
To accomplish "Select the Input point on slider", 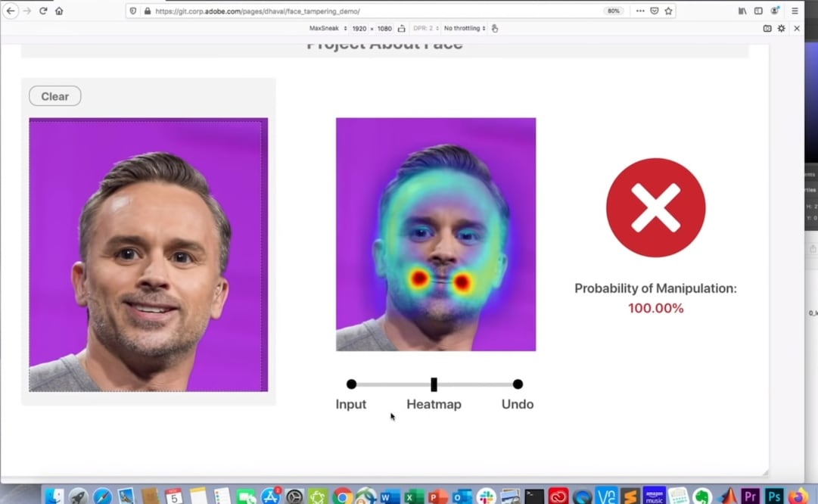I will pos(351,384).
